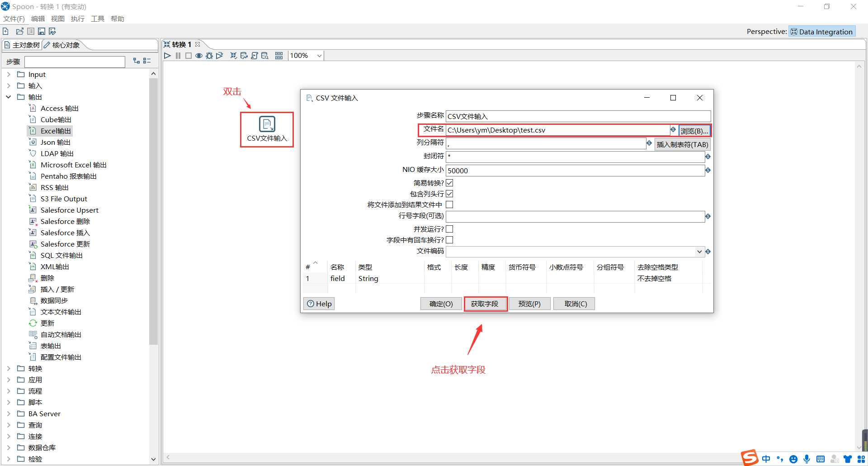
Task: Click the Impact analysis database icon
Action: tap(244, 56)
